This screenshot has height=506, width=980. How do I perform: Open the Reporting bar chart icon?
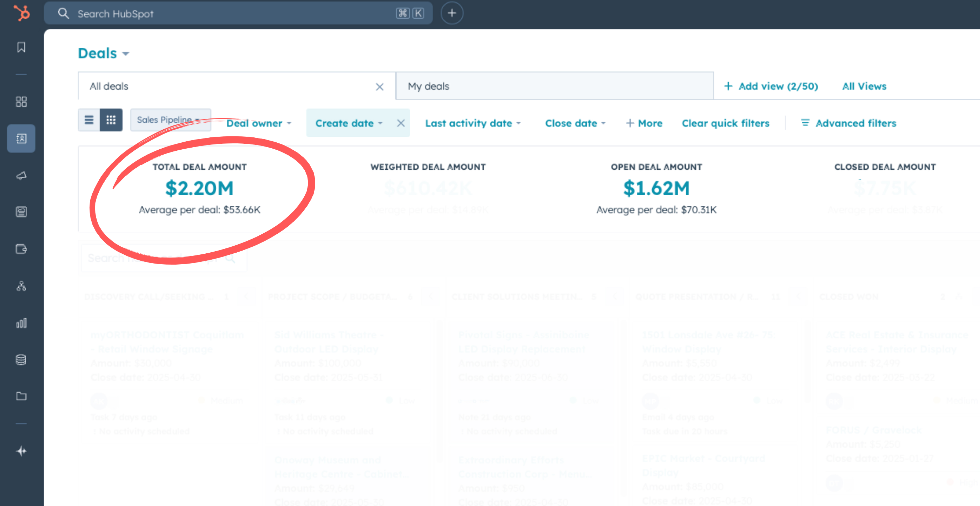[x=21, y=323]
